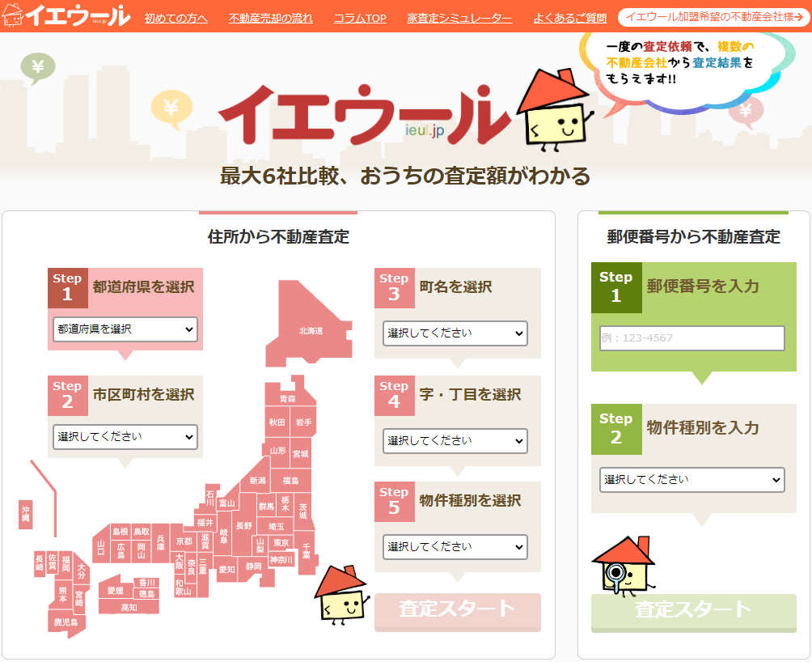Pick 鹿児島 on the map
This screenshot has height=662, width=812.
[x=65, y=622]
